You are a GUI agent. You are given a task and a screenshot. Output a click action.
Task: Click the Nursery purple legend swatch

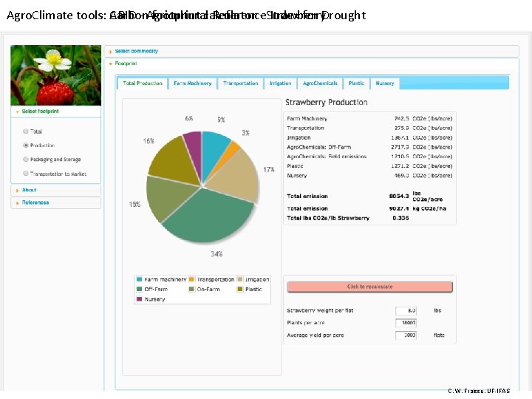pos(139,299)
